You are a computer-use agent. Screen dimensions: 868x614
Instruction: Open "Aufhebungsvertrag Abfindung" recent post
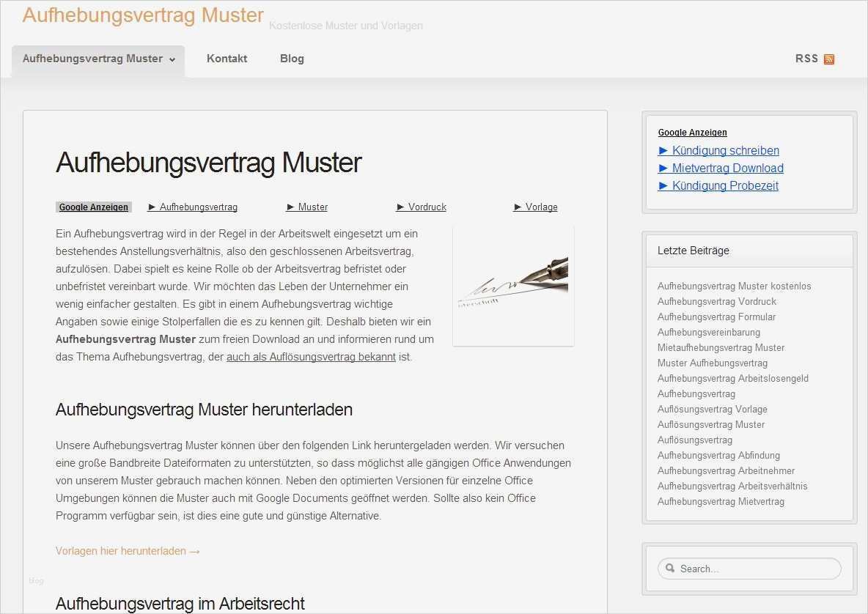tap(718, 455)
